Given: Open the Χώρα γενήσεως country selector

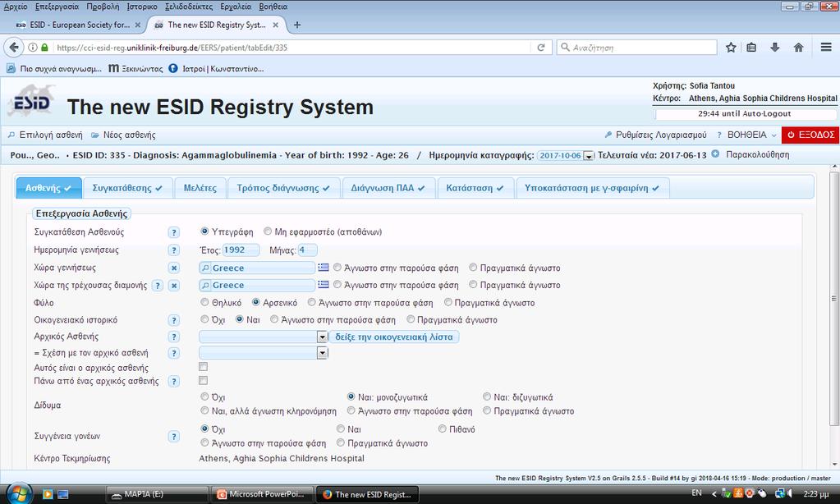Looking at the screenshot, I should click(x=257, y=268).
